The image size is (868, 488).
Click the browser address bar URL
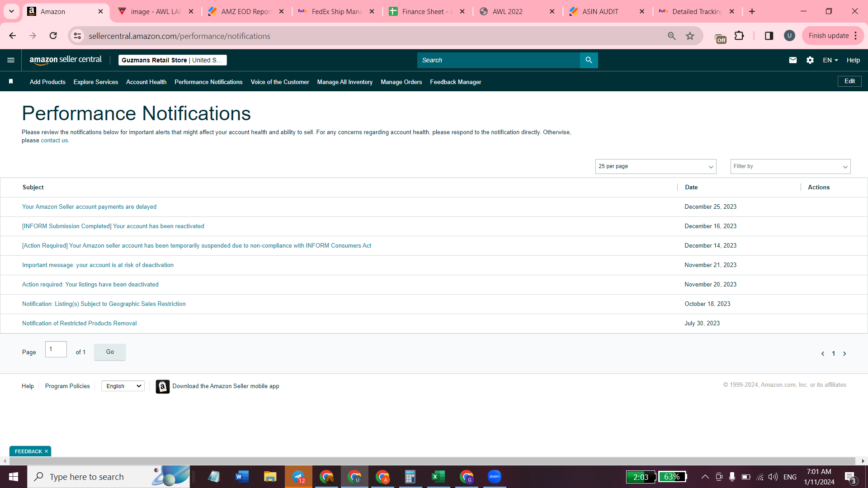point(179,36)
